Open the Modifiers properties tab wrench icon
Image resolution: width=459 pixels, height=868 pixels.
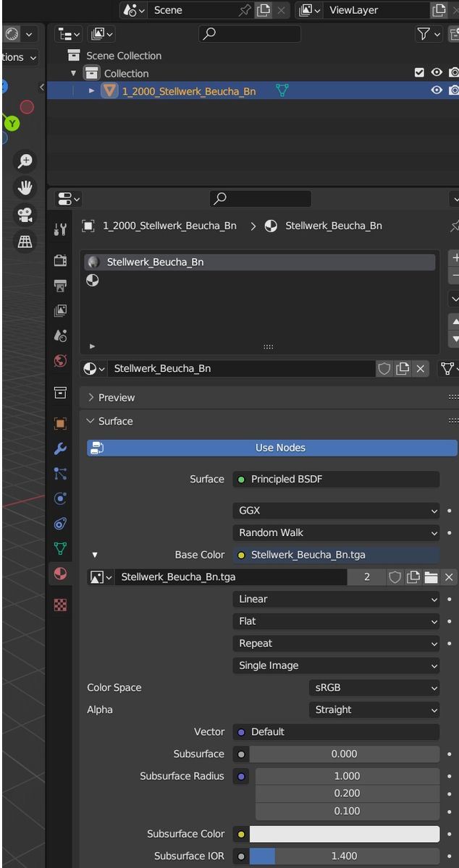[x=61, y=449]
